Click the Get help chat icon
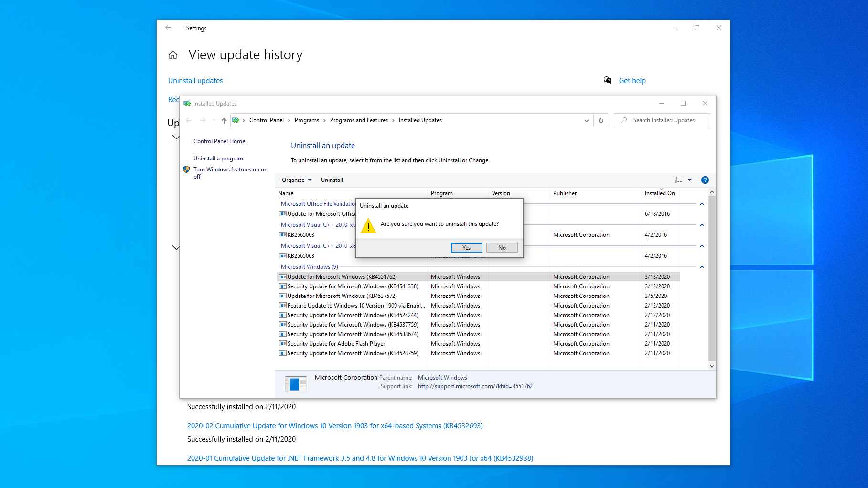The height and width of the screenshot is (488, 868). pyautogui.click(x=608, y=80)
